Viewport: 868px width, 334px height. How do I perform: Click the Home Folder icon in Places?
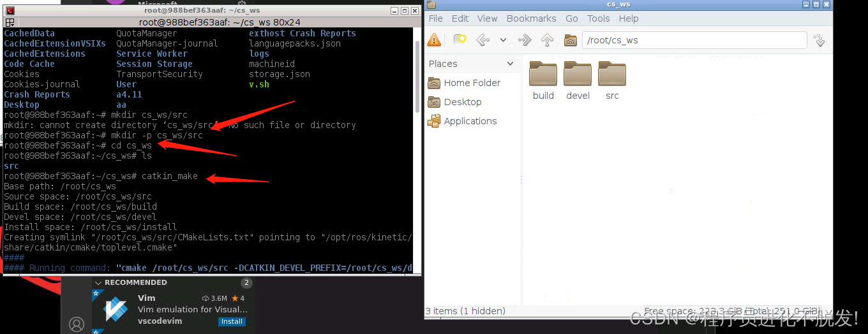434,83
